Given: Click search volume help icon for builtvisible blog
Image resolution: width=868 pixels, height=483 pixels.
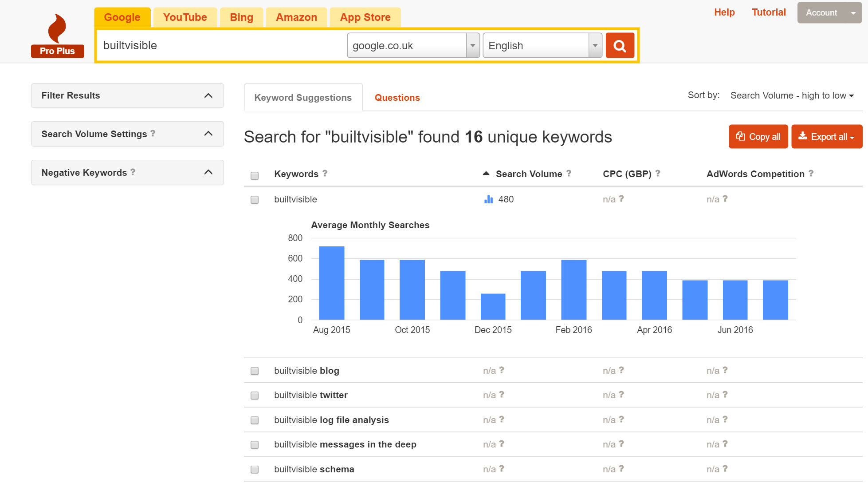Looking at the screenshot, I should coord(502,370).
